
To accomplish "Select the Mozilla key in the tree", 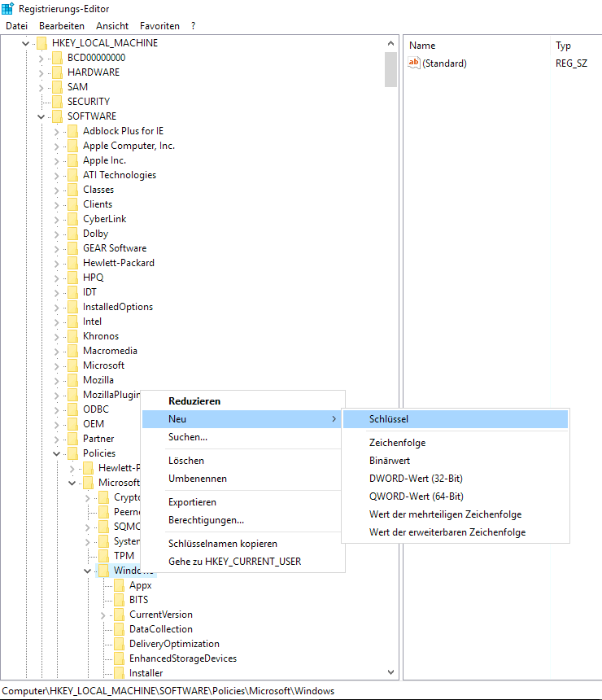I will (x=98, y=380).
